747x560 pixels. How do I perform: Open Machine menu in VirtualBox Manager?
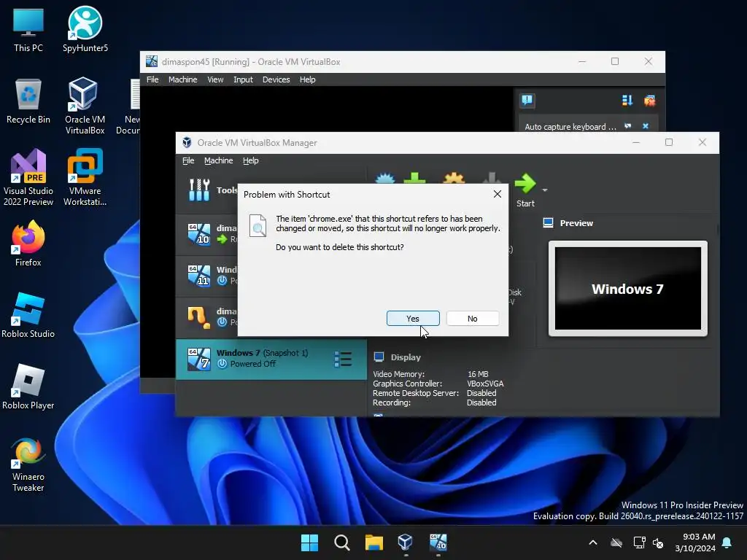point(219,160)
